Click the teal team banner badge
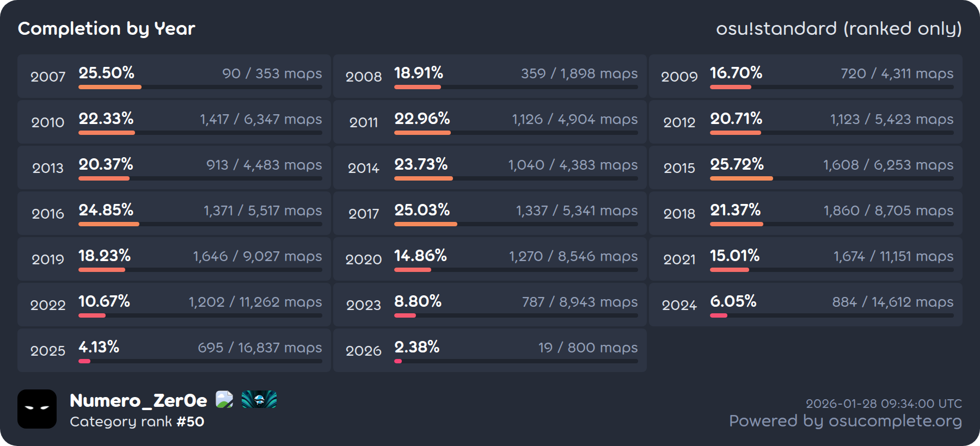Viewport: 980px width, 446px height. pos(259,400)
